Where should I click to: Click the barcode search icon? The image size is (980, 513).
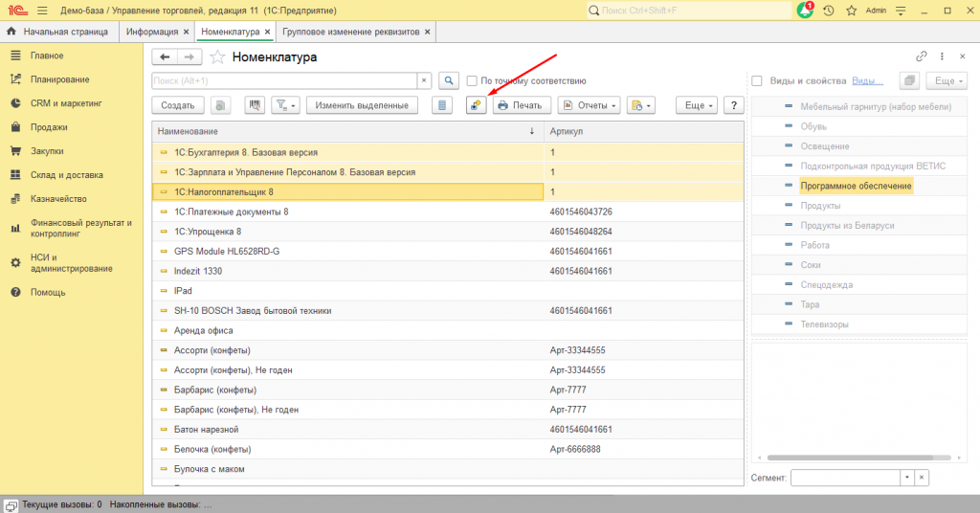255,105
